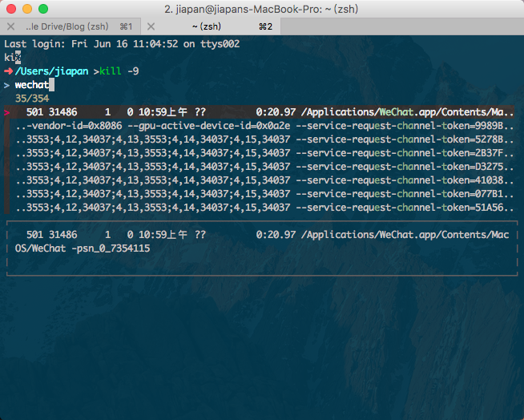This screenshot has height=420, width=524.
Task: Pick the result ending with token=41038
Action: 264,180
